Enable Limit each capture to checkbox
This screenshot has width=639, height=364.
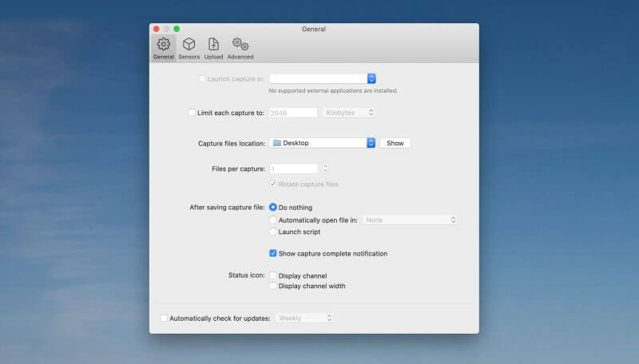(192, 113)
